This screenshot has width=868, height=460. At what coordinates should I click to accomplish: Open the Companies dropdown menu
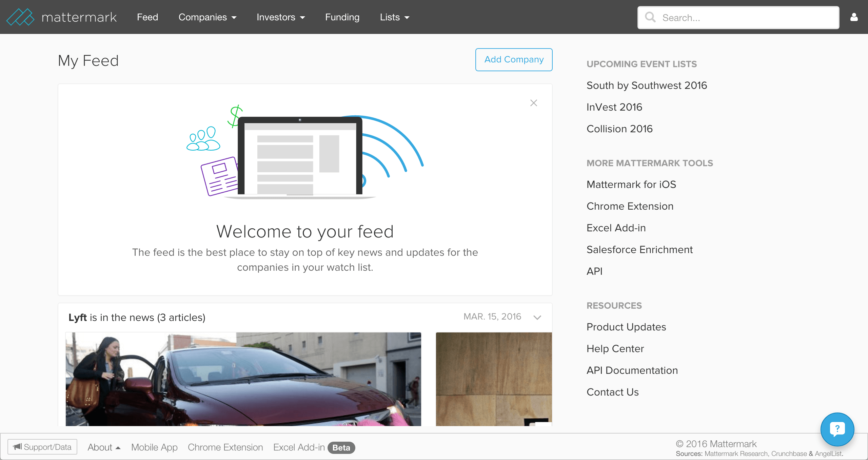[x=208, y=17]
